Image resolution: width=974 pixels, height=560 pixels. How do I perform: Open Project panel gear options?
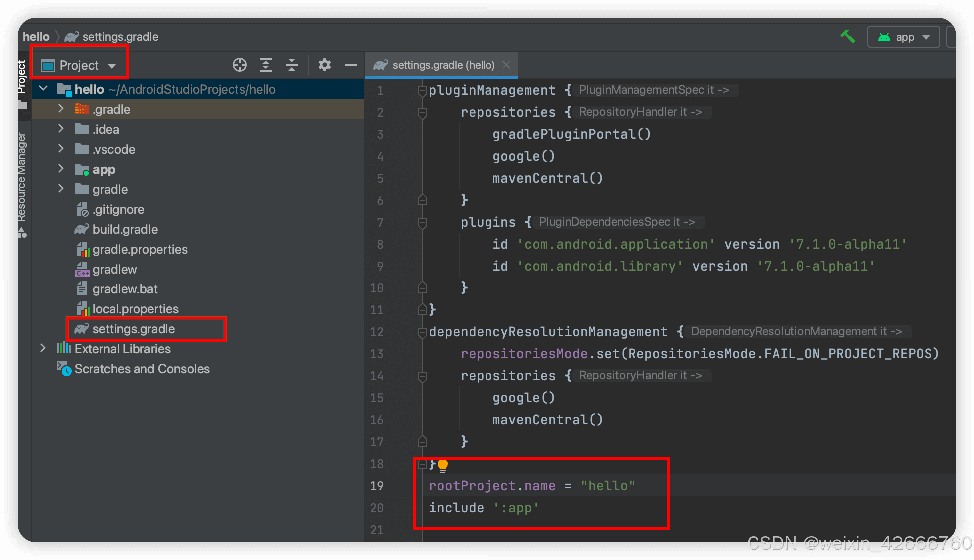325,65
